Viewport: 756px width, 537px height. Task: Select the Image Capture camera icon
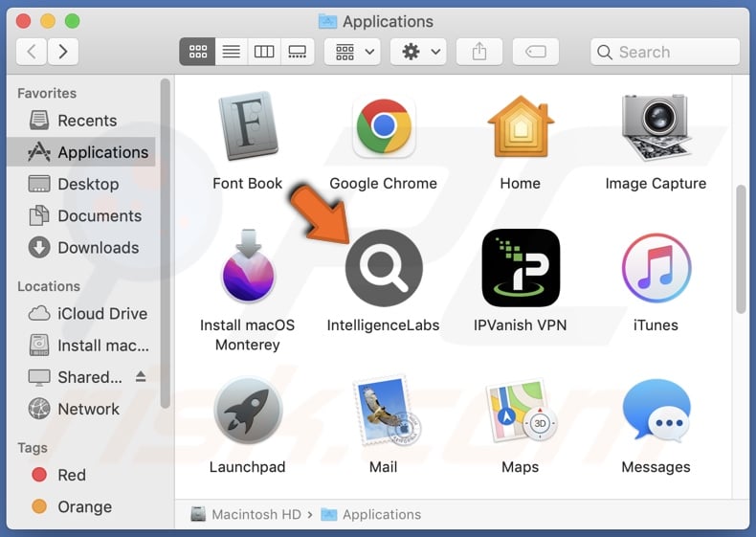click(x=656, y=127)
